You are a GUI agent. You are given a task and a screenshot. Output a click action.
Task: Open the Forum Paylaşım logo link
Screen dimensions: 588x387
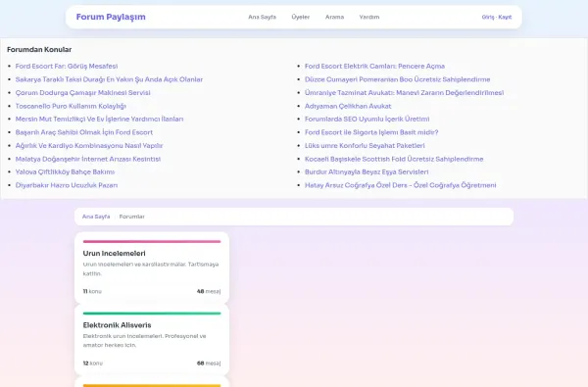111,17
